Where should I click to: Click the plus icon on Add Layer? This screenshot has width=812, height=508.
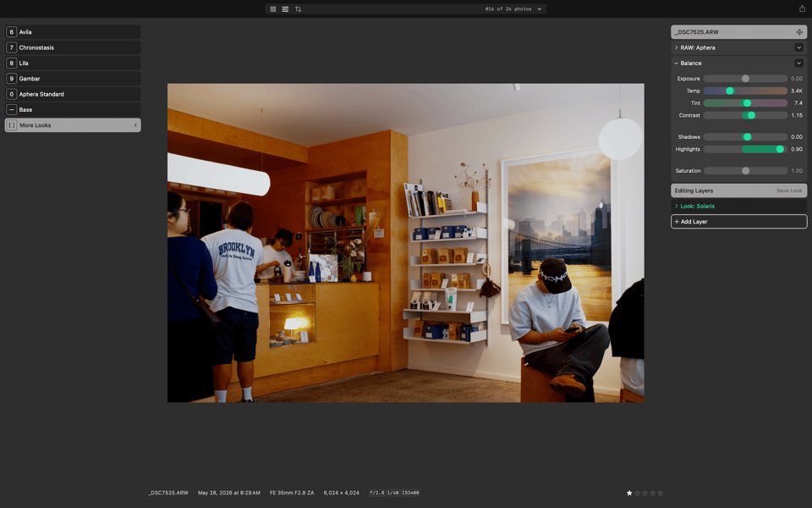point(677,221)
